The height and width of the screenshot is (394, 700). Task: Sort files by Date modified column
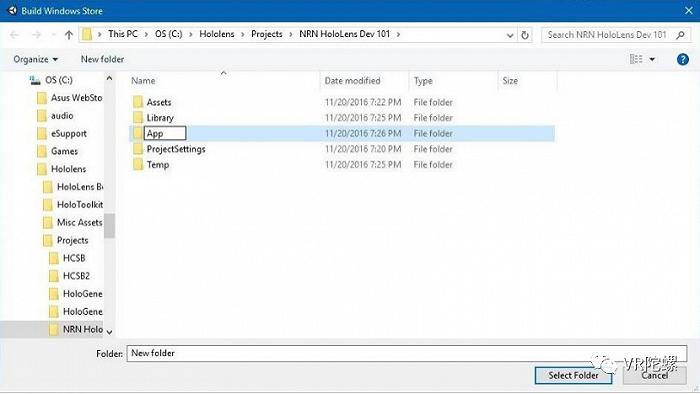352,81
